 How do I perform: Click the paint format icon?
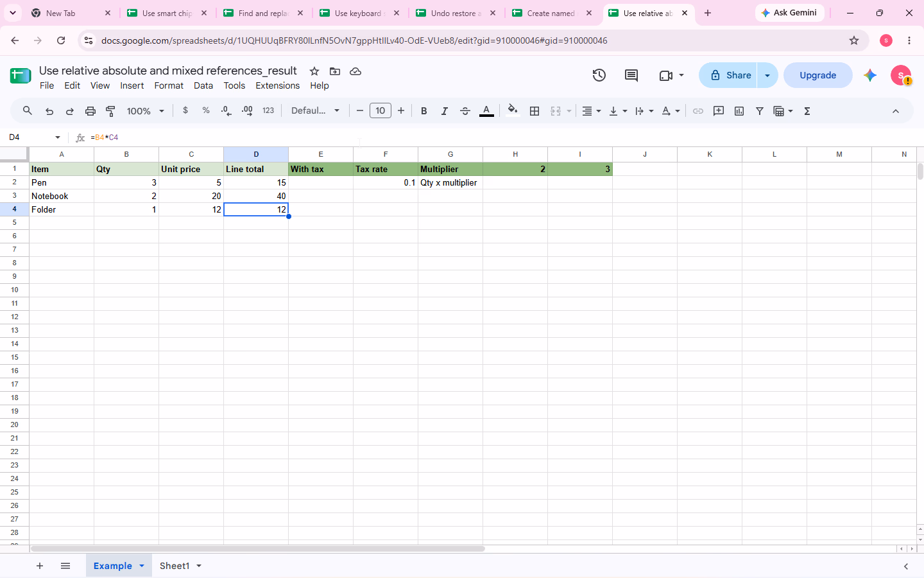pos(111,111)
